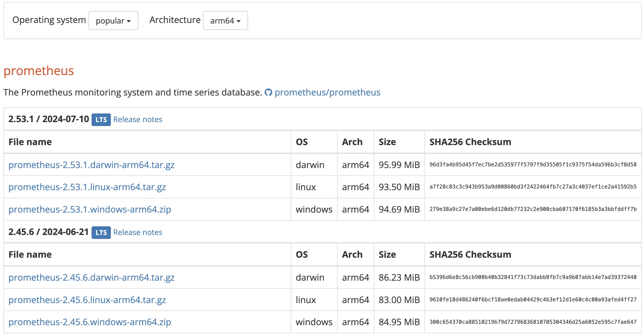Select checksum starting with 96d3fa4b95d45f7e
644x335 pixels.
pos(533,165)
